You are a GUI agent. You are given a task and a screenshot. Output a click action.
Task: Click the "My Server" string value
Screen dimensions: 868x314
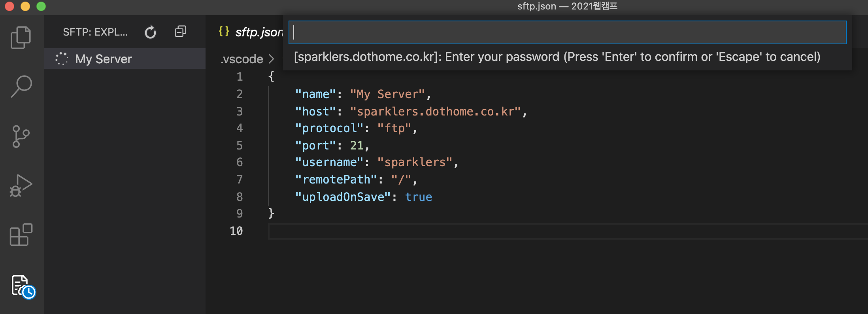[x=387, y=94]
